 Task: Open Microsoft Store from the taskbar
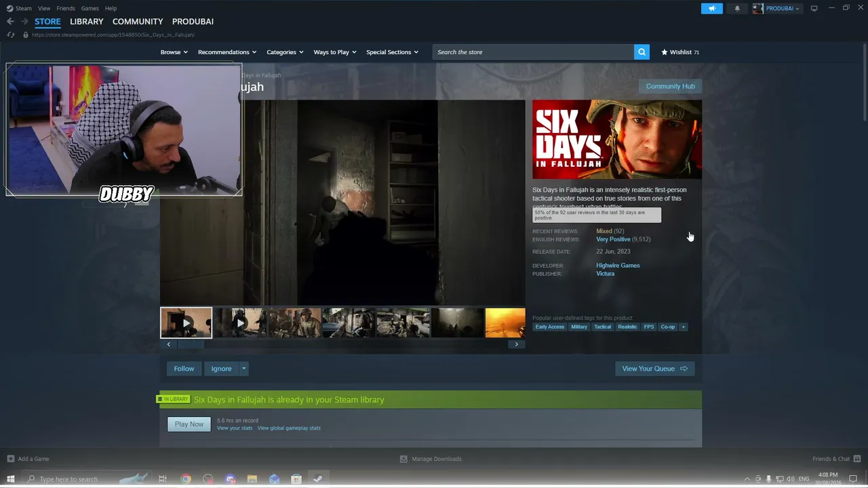click(x=296, y=479)
